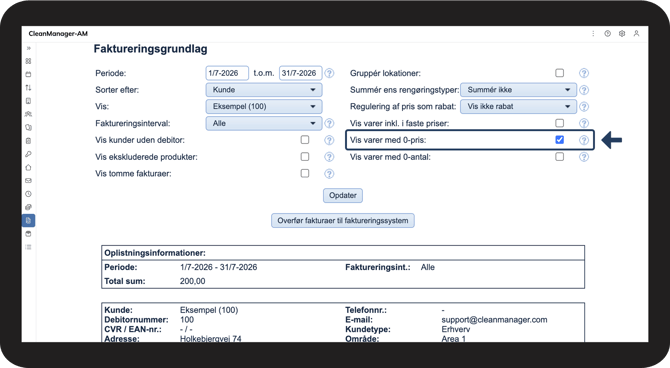Click the key icon in the sidebar
670x368 pixels.
(28, 154)
